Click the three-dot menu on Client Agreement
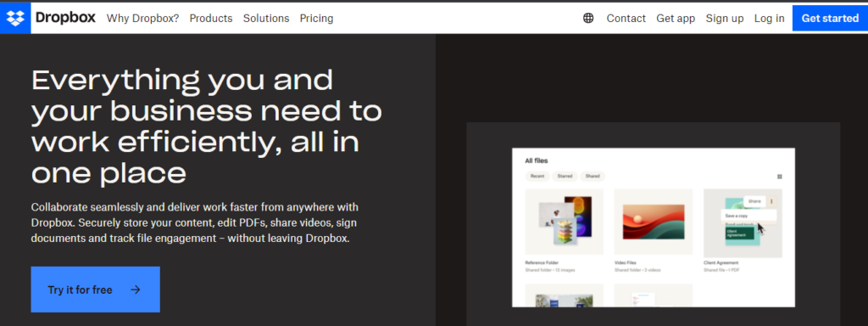The image size is (868, 326). click(x=771, y=201)
